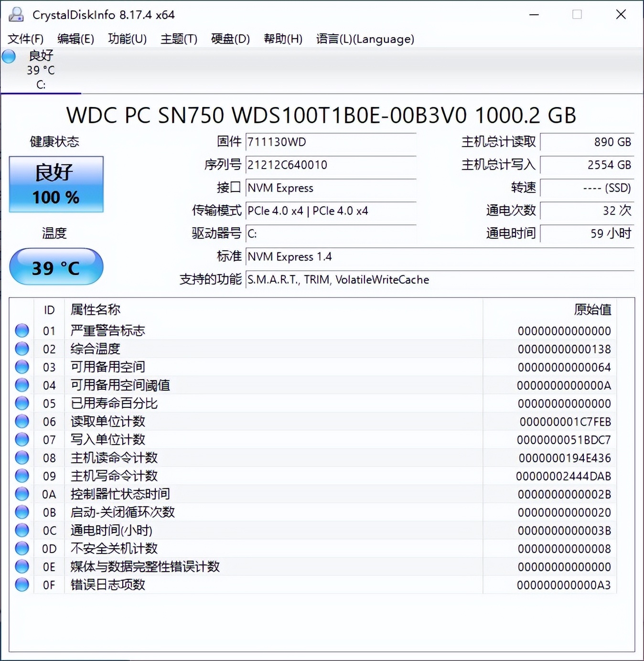The image size is (644, 661).
Task: Click the blue underline bar below C: tab
Action: pyautogui.click(x=41, y=94)
